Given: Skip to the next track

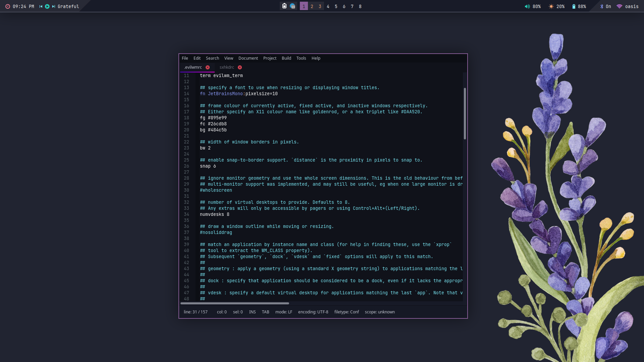Looking at the screenshot, I should (53, 6).
